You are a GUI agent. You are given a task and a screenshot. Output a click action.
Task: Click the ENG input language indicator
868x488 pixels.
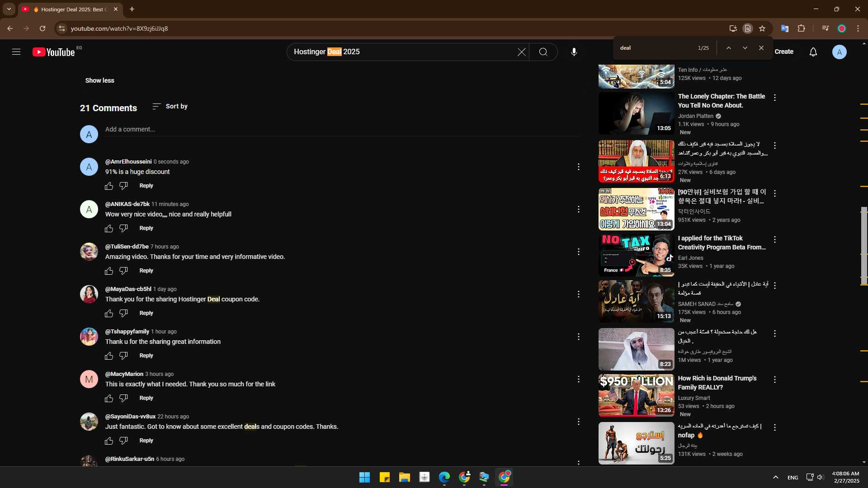click(793, 478)
